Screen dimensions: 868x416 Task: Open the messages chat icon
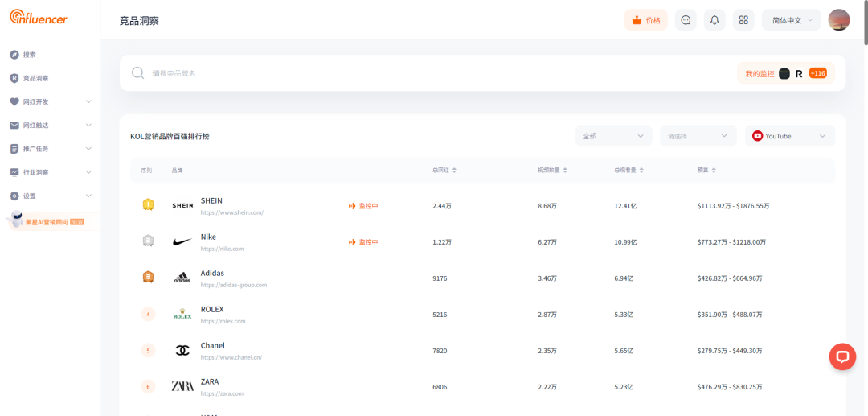[686, 20]
